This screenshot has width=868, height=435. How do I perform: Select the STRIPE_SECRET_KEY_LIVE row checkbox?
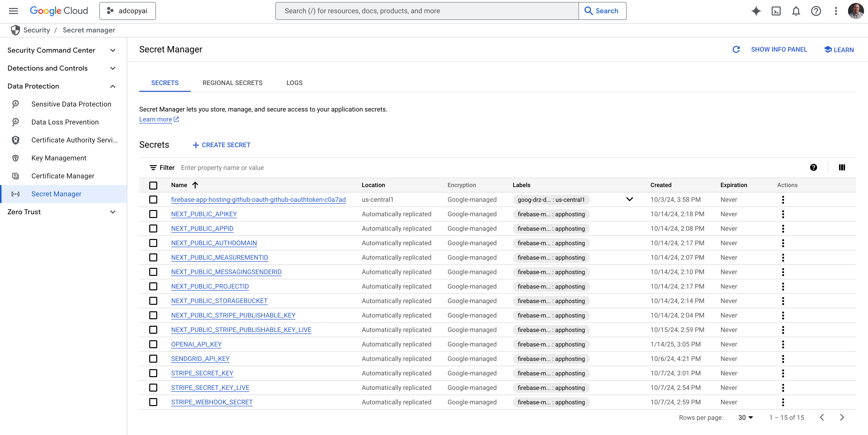coord(153,388)
